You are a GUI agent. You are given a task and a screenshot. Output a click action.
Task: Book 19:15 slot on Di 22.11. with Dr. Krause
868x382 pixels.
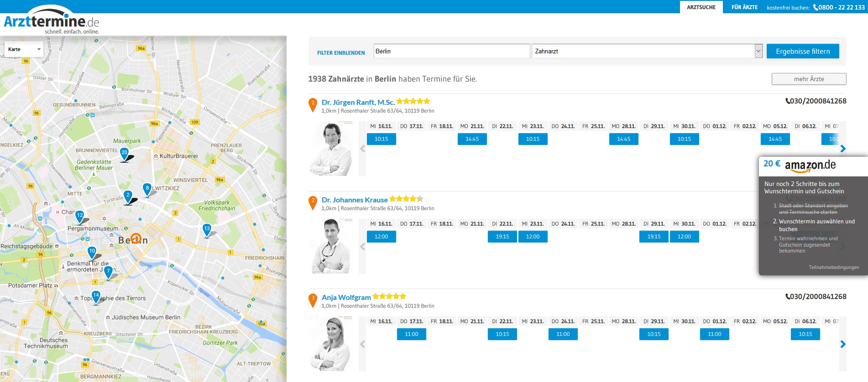coord(502,237)
